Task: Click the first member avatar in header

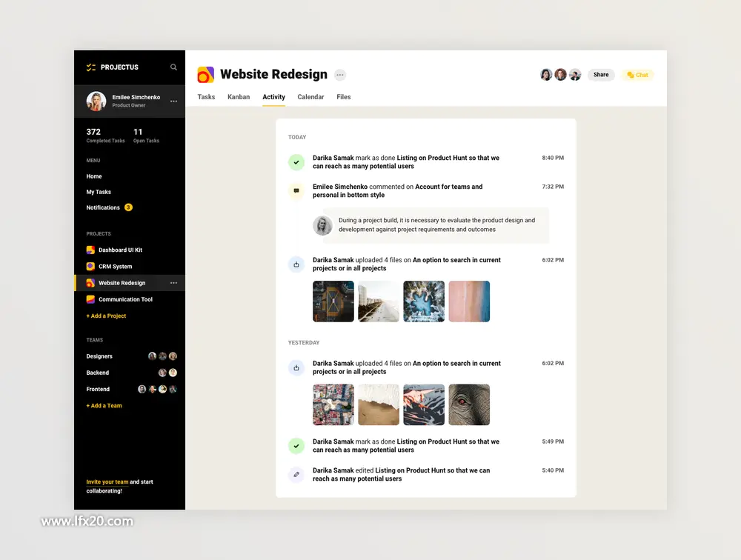Action: 546,75
